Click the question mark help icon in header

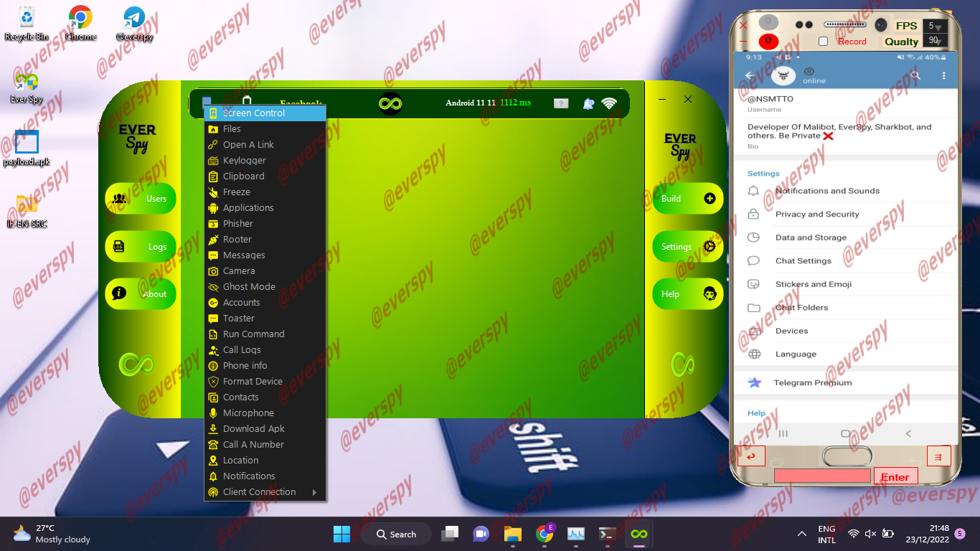click(561, 103)
